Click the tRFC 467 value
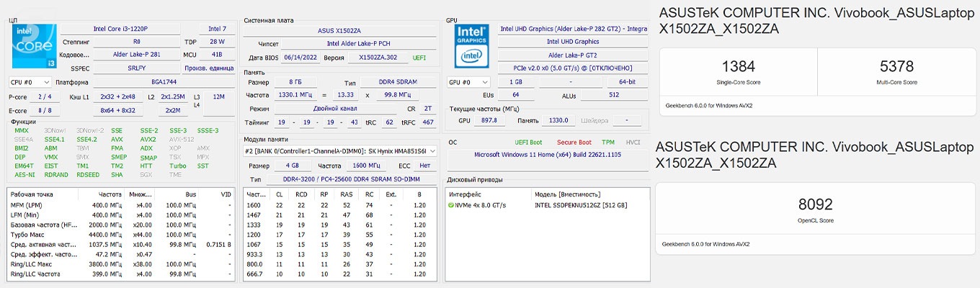This screenshot has height=288, width=980. coord(428,122)
